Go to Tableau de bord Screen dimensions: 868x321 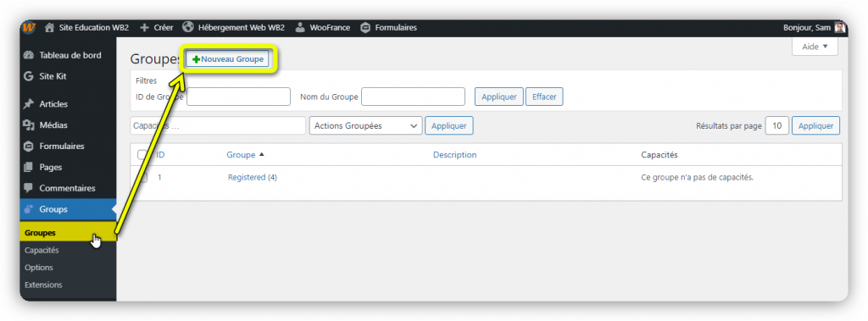pos(70,55)
